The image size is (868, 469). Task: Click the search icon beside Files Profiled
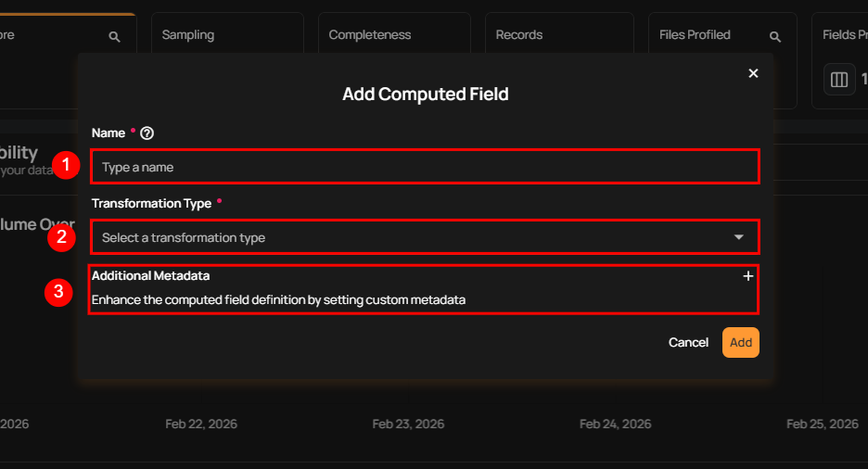point(775,36)
